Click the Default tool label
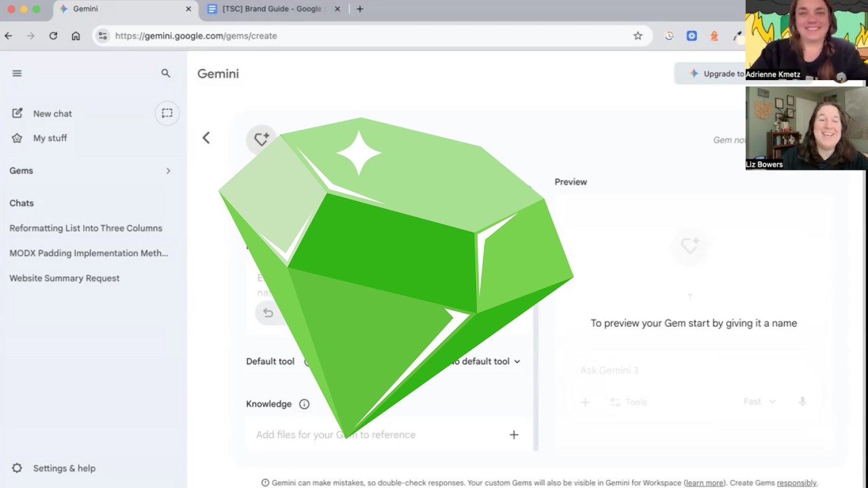868x488 pixels. click(270, 361)
